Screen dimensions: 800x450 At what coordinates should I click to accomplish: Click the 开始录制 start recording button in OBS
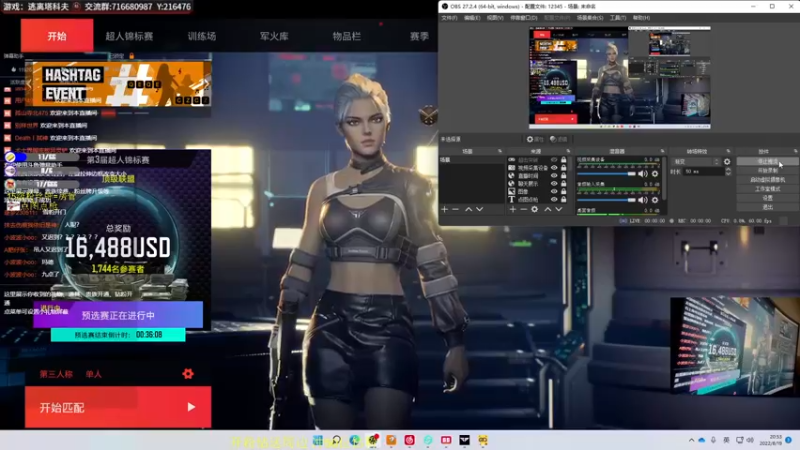767,170
